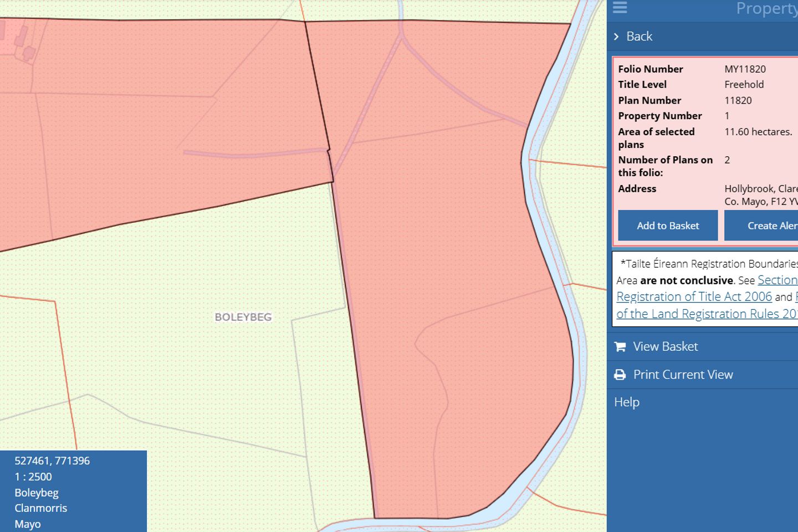This screenshot has height=532, width=798.
Task: Click the 1 : 2500 map scale text
Action: point(33,477)
